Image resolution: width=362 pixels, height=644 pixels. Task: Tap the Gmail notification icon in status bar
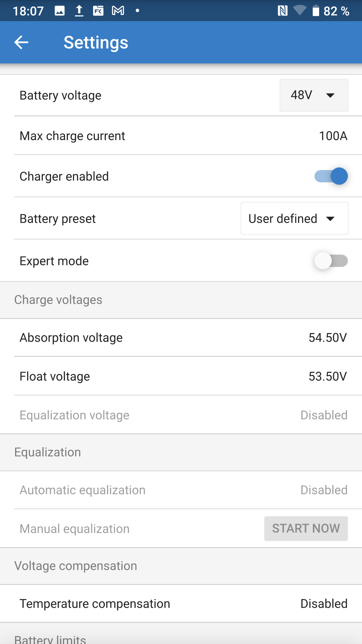click(x=118, y=11)
